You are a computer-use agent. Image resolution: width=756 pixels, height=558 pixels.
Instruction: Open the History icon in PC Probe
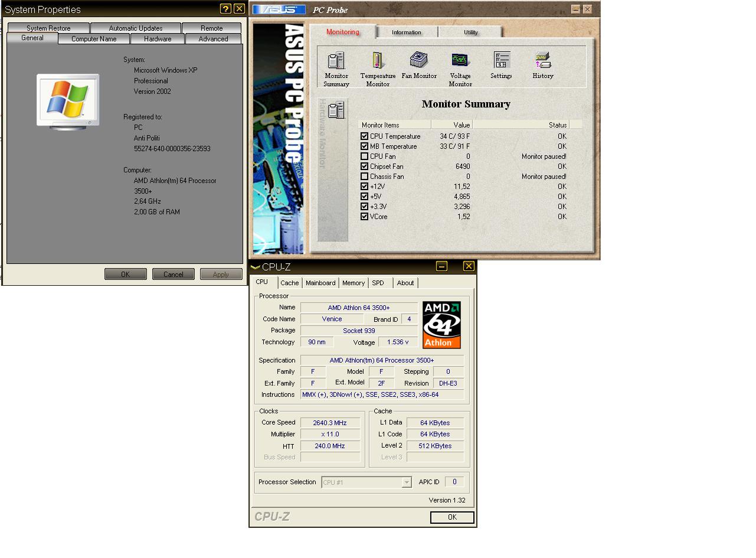tap(543, 66)
